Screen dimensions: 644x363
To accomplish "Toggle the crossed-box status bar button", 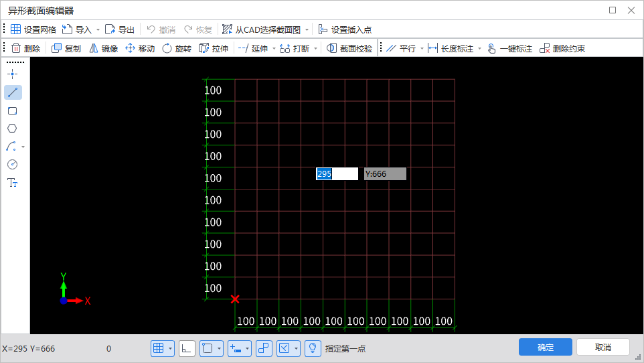I will tap(285, 348).
